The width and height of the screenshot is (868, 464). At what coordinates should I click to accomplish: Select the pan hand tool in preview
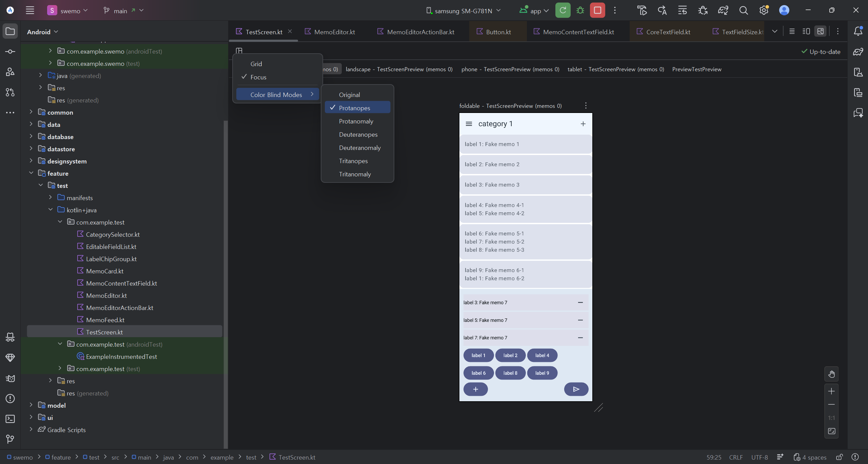click(x=831, y=374)
